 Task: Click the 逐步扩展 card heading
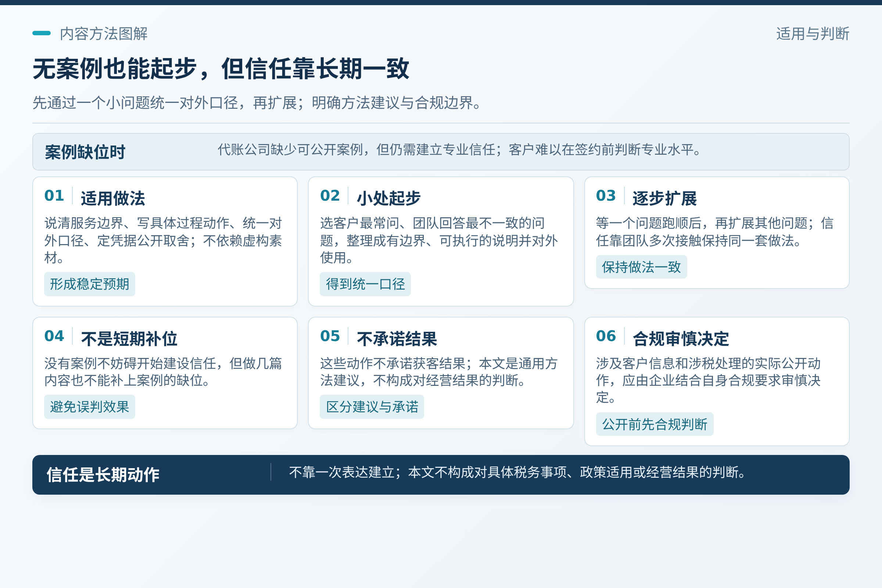pos(664,198)
